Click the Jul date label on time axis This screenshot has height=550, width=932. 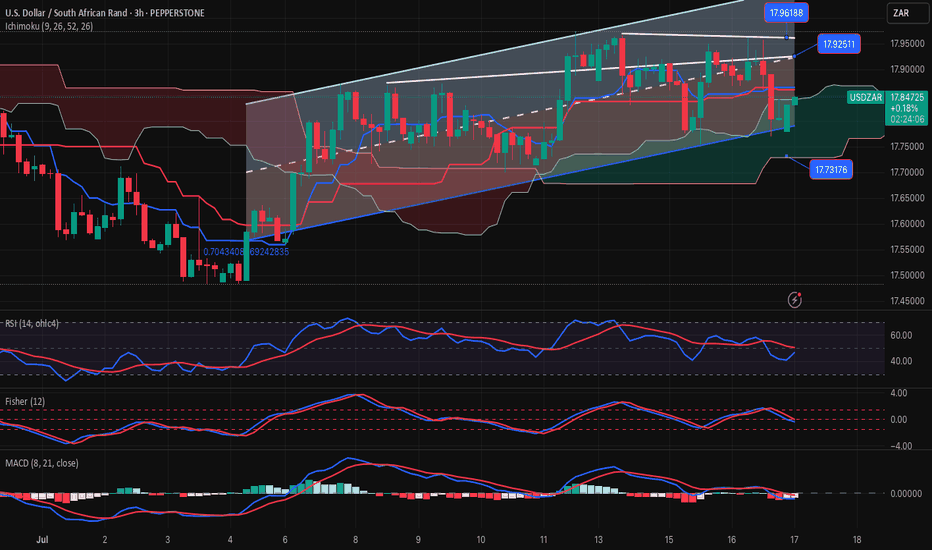point(42,539)
